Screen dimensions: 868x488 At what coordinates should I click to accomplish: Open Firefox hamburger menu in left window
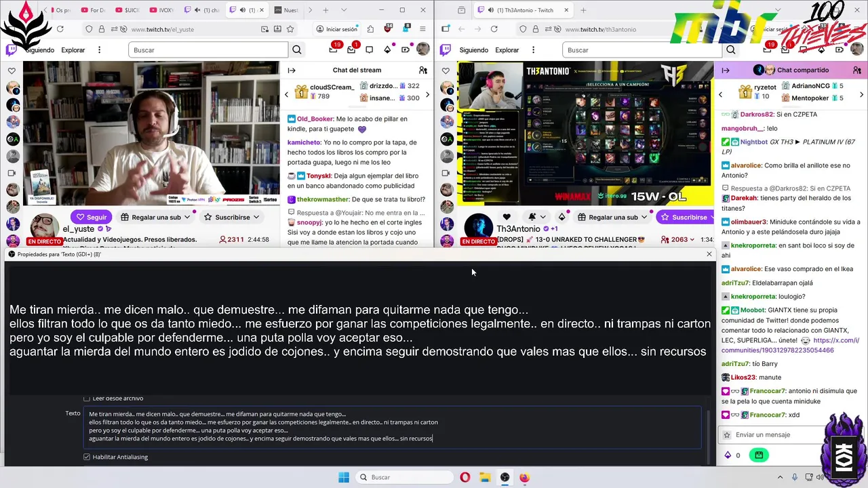pos(422,29)
